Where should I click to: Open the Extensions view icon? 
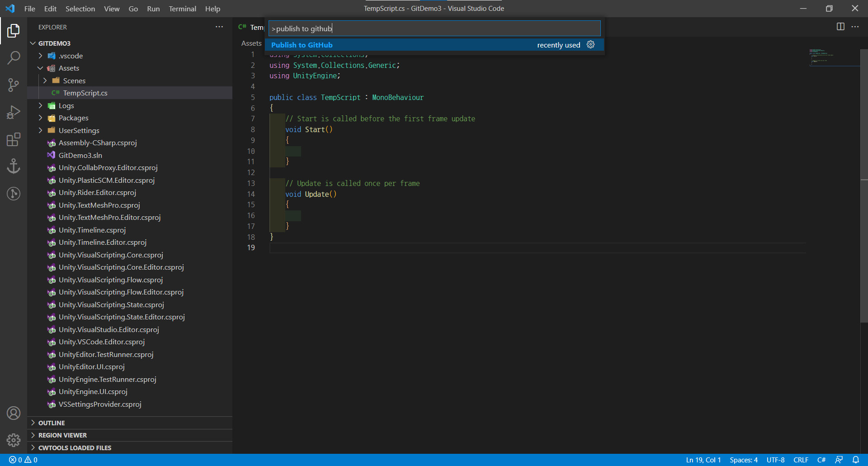14,139
